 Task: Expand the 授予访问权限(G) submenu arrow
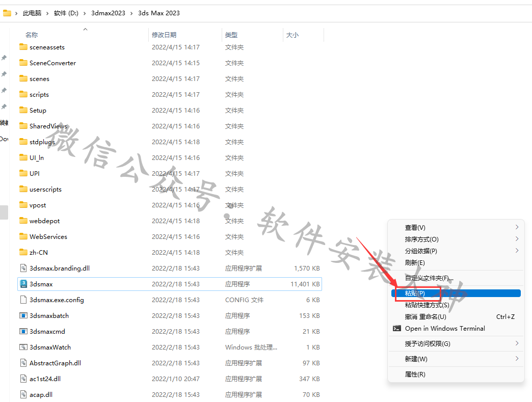pos(517,343)
